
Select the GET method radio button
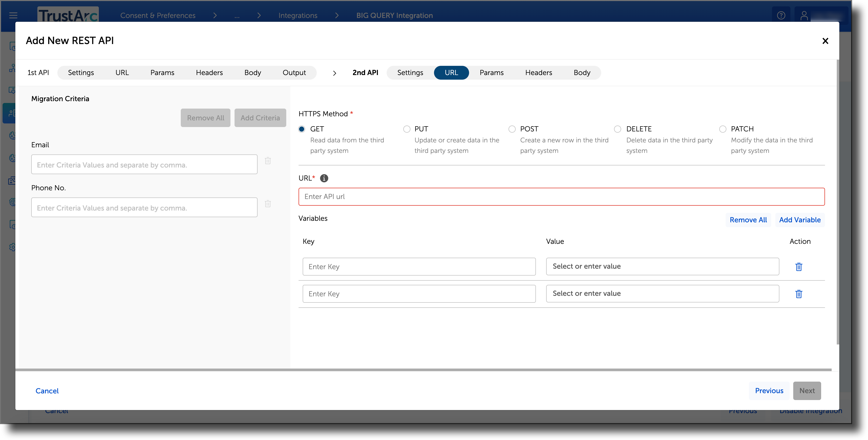302,129
